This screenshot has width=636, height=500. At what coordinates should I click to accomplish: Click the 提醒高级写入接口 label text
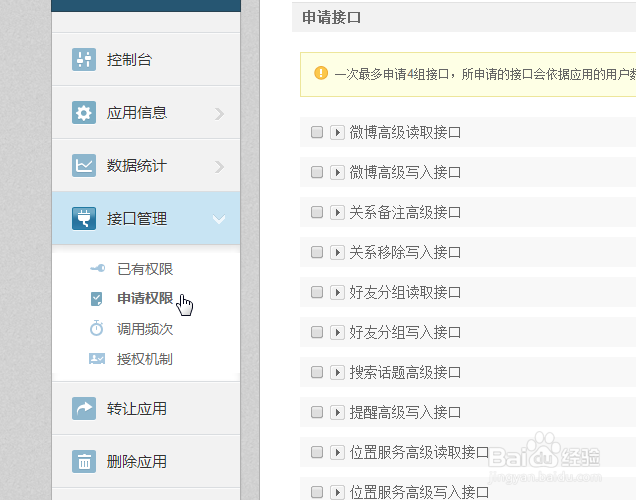pyautogui.click(x=405, y=412)
